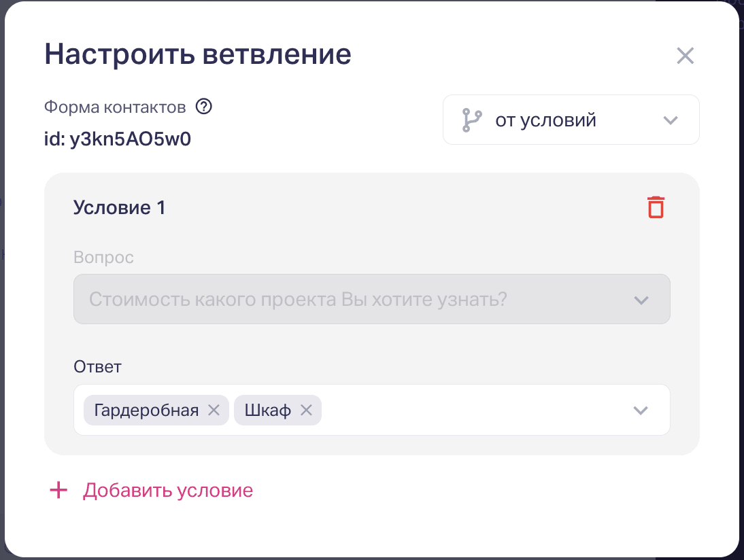Click the Условие 1 heading
Viewport: 744px width, 560px height.
[119, 208]
